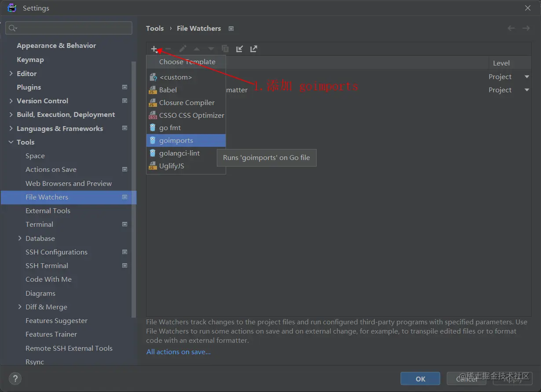Click the project-level icon next to File Watchers title
Viewport: 541px width, 392px height.
tap(231, 29)
